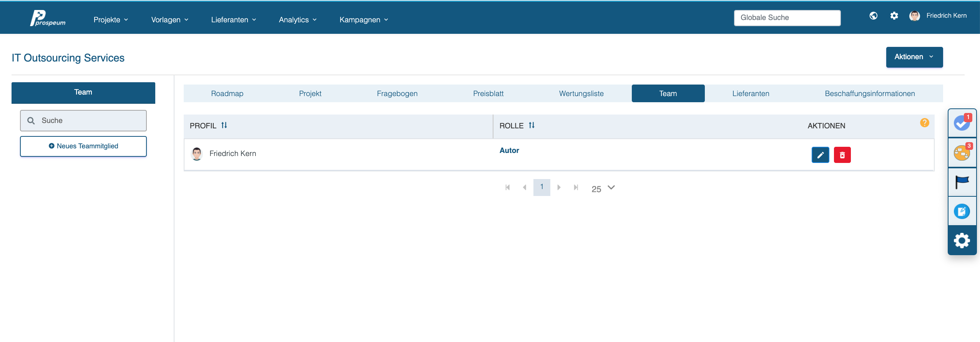
Task: Click the Friedrich Kern name in the table
Action: click(x=233, y=154)
